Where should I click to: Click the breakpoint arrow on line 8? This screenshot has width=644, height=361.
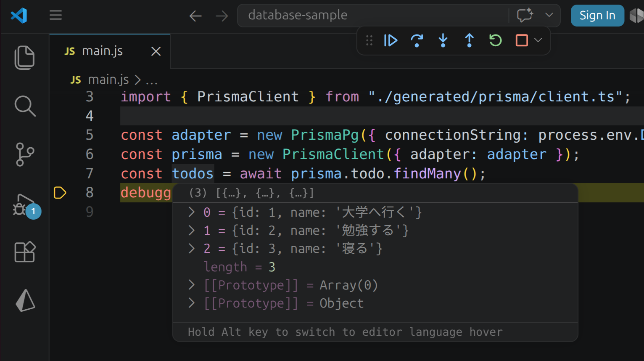(60, 193)
